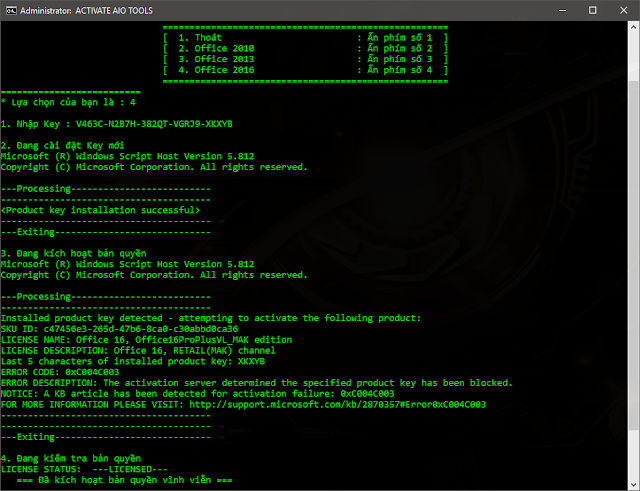Click 'Product key installation successful' message

point(100,210)
